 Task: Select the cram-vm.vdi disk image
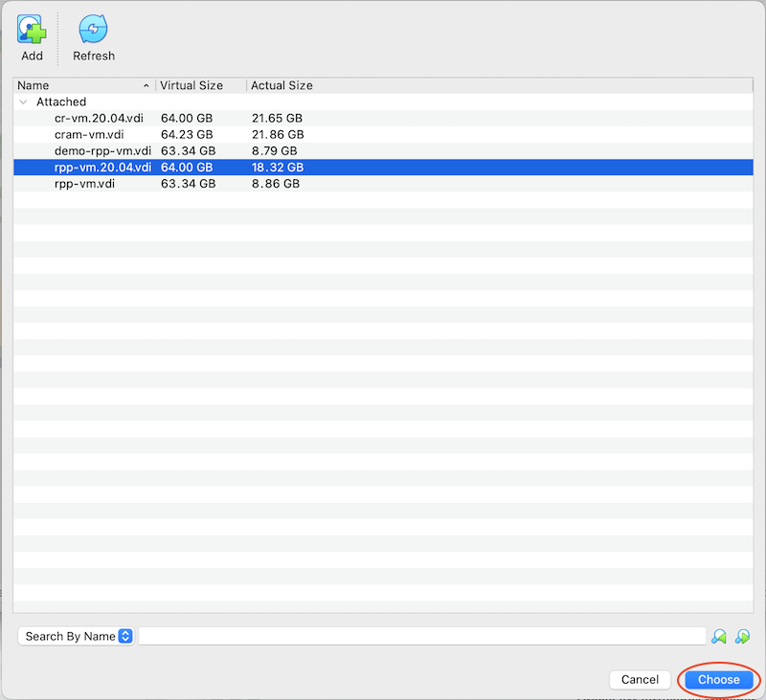click(x=93, y=134)
